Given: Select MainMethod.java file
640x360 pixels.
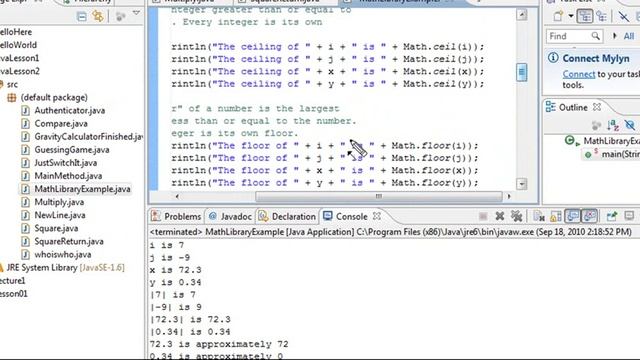Looking at the screenshot, I should tap(68, 176).
